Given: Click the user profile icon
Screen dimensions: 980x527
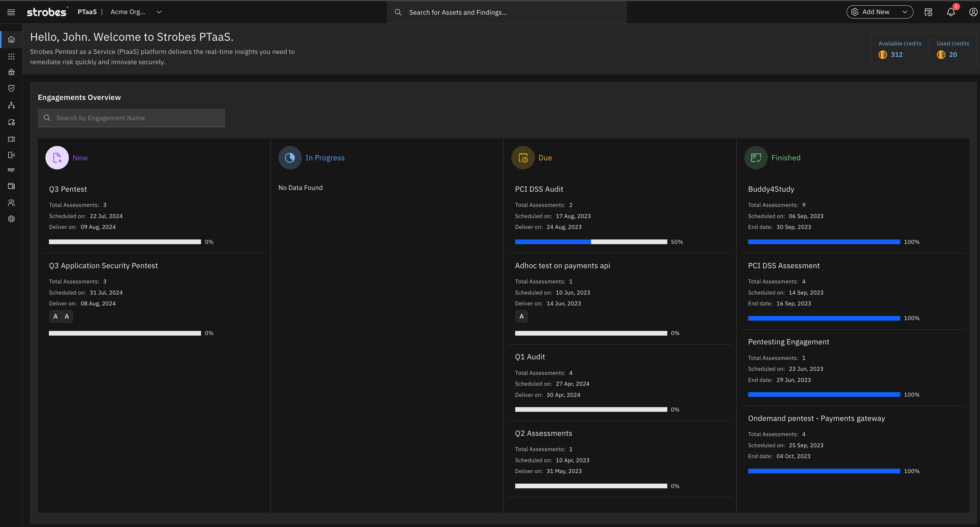Looking at the screenshot, I should 973,12.
